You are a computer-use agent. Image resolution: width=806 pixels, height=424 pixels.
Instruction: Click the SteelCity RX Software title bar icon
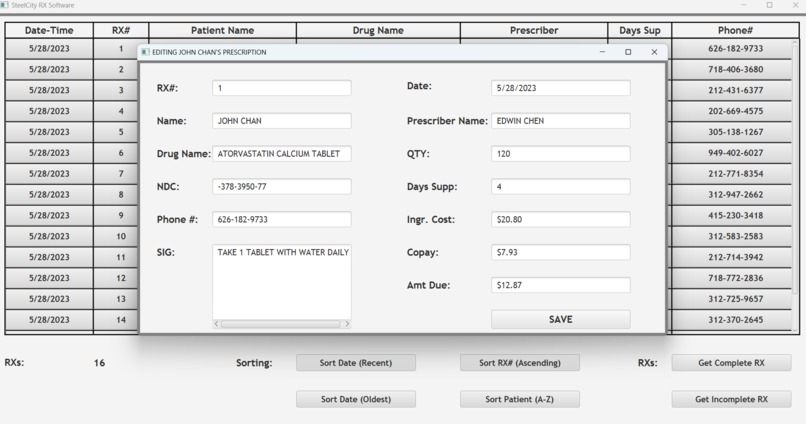(5, 5)
